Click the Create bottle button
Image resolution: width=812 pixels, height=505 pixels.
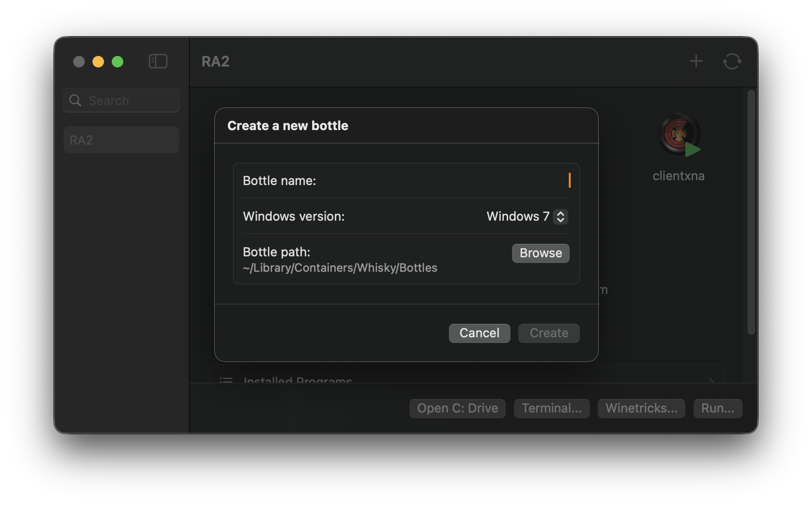point(549,333)
